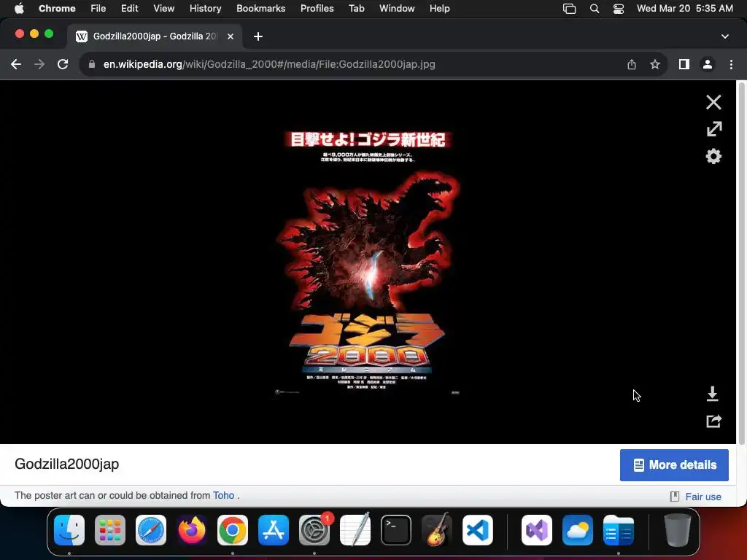Open the files folder app in Dock
Image resolution: width=747 pixels, height=560 pixels.
click(619, 530)
